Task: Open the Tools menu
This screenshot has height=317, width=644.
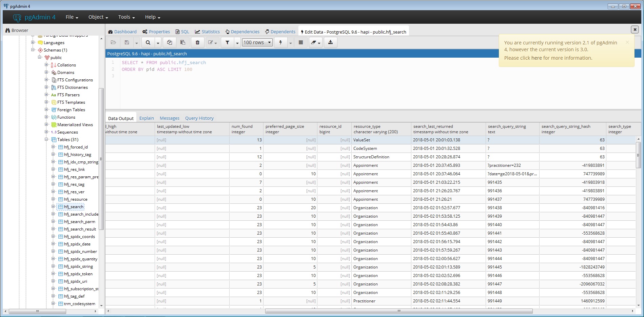Action: pos(125,17)
